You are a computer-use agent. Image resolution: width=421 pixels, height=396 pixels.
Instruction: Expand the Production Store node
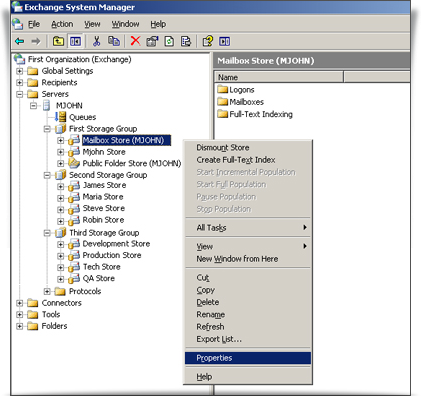(60, 256)
